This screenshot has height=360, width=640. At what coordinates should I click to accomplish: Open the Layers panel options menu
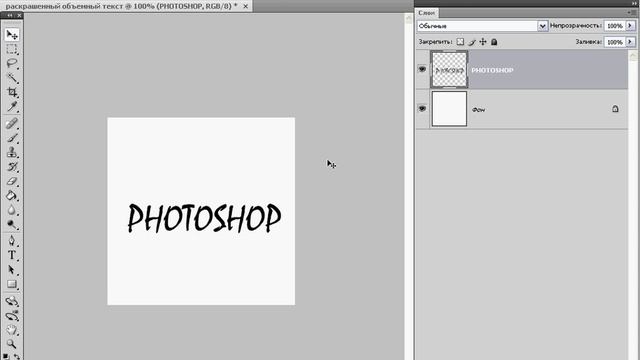tap(632, 13)
